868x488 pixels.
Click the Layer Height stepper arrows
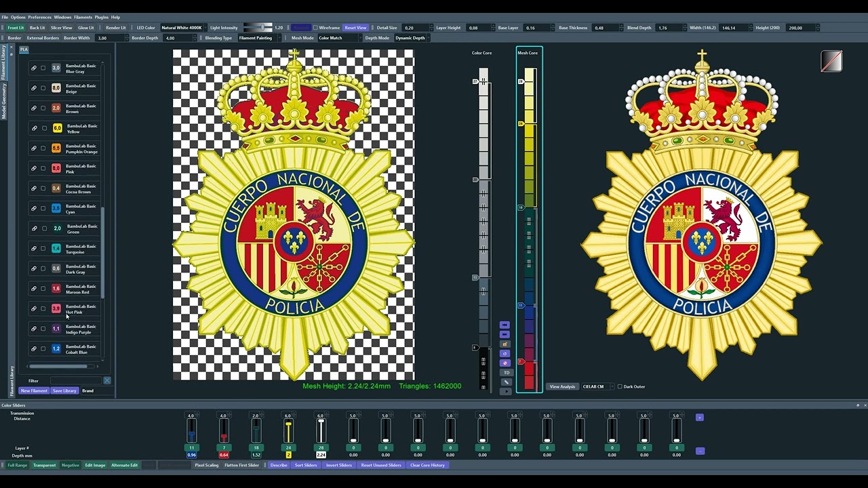[x=492, y=28]
